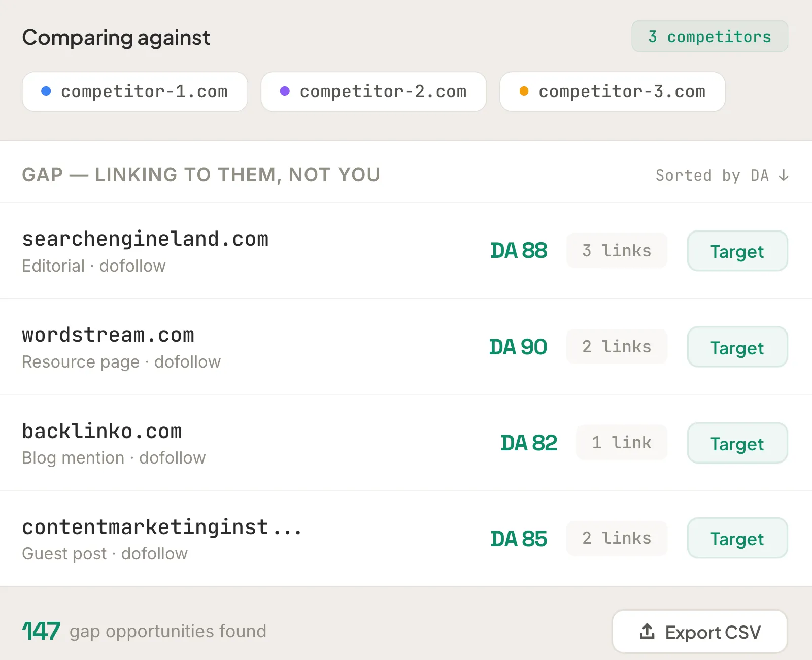Toggle the competitor-1.com comparison chip

click(x=135, y=91)
